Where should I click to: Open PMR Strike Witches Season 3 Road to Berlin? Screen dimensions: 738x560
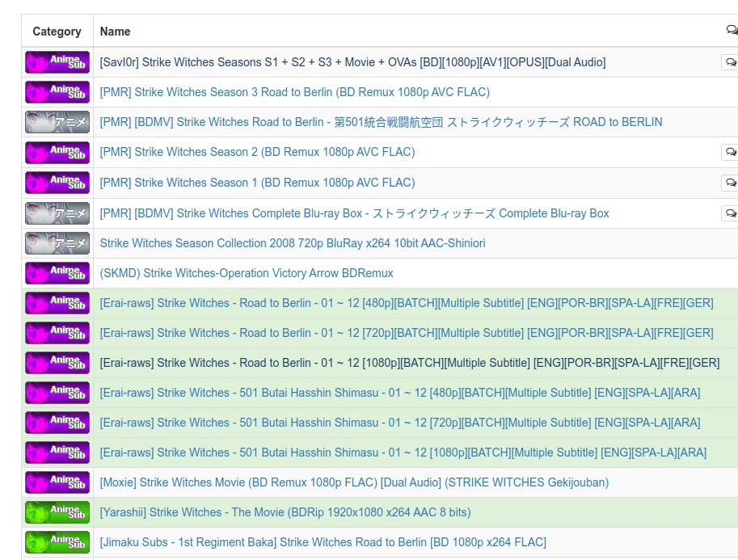click(295, 92)
